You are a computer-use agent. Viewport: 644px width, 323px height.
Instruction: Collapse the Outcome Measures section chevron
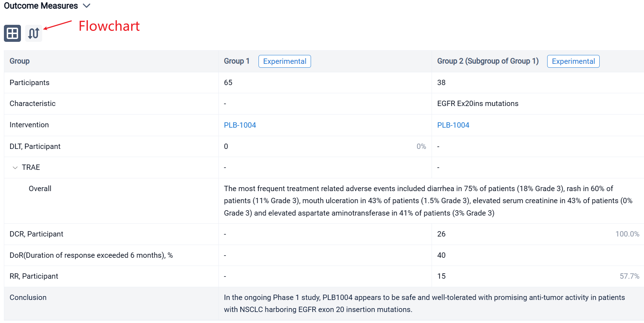87,6
